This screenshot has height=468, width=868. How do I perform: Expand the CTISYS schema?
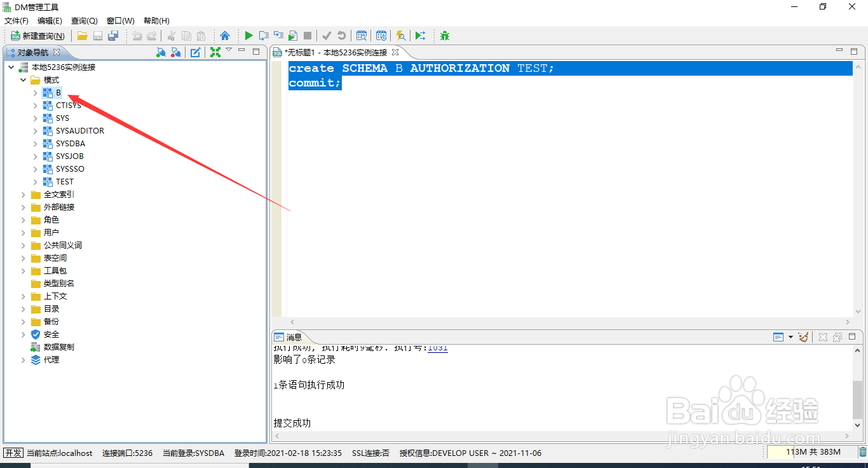point(36,105)
